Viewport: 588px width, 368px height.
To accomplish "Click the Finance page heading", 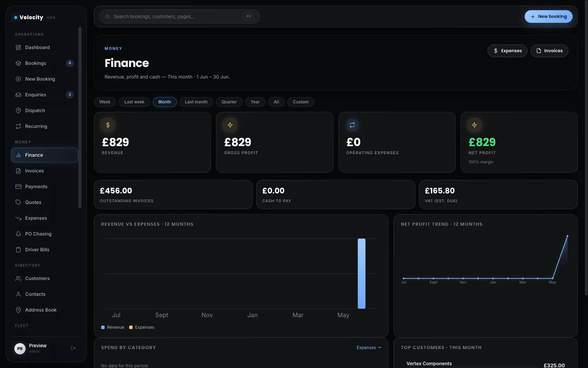I will click(x=127, y=63).
